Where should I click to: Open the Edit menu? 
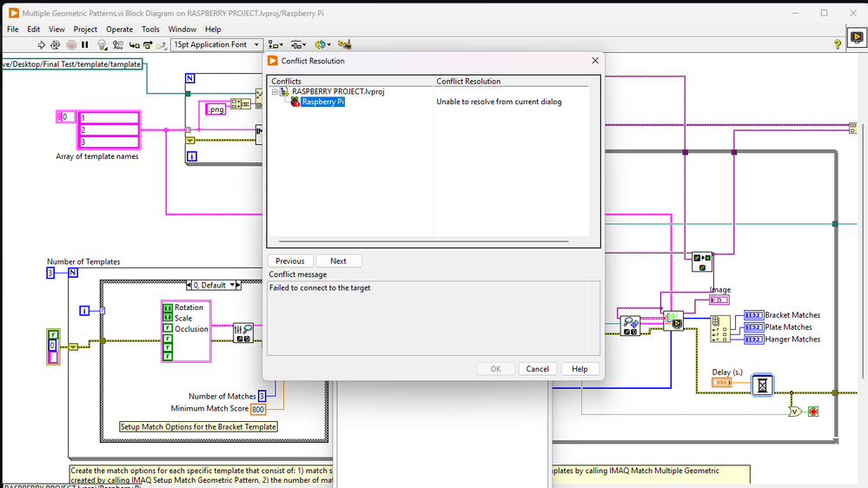(x=34, y=30)
